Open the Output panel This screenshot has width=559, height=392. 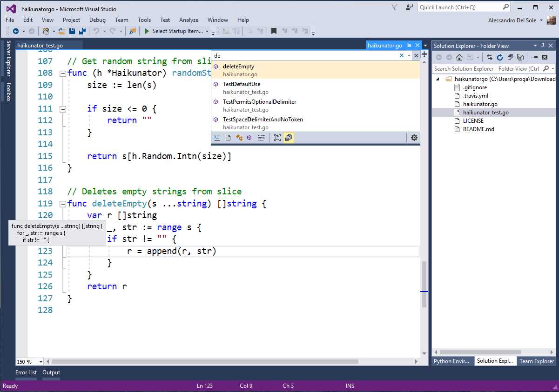[x=51, y=372]
